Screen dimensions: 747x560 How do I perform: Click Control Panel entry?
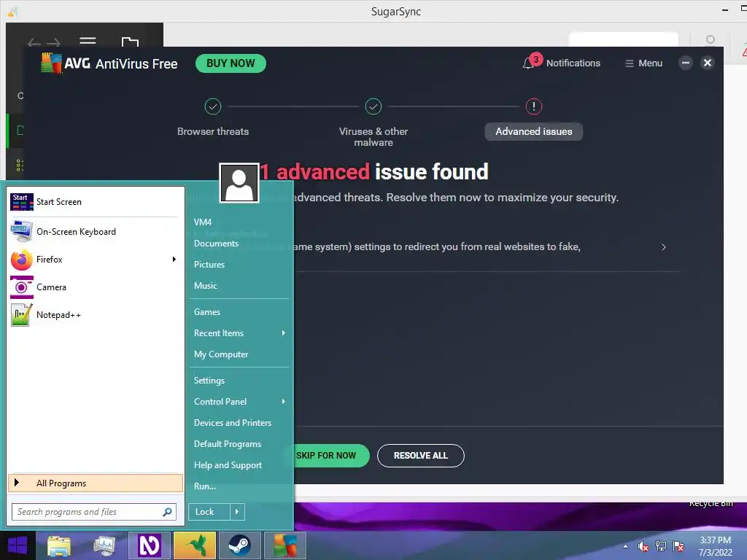click(220, 402)
